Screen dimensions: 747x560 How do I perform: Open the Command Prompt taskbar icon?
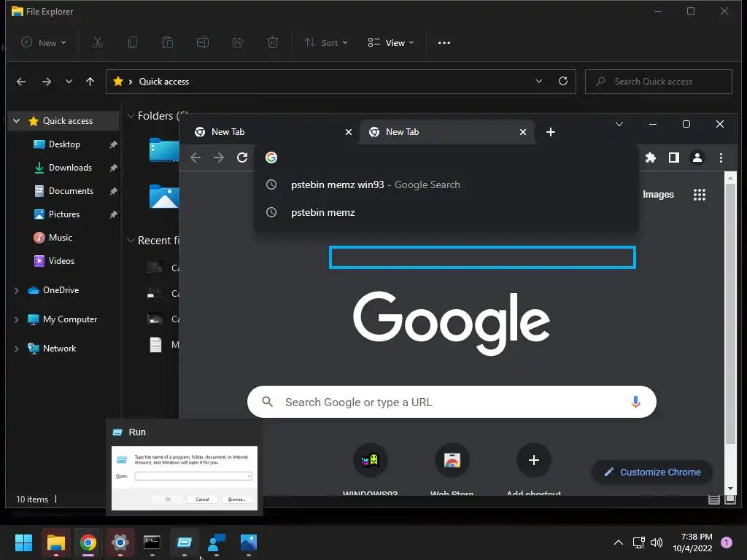coord(152,542)
